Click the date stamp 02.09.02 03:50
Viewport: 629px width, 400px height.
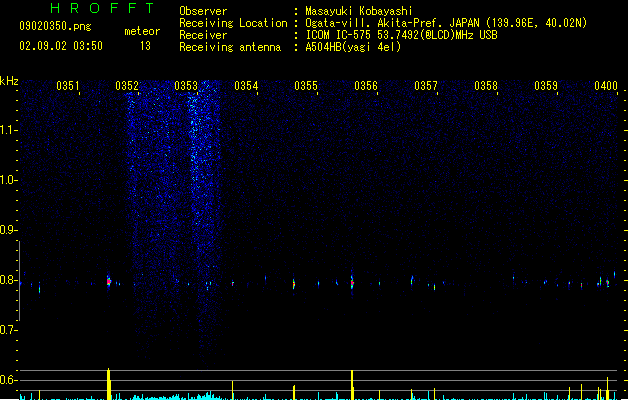[61, 46]
